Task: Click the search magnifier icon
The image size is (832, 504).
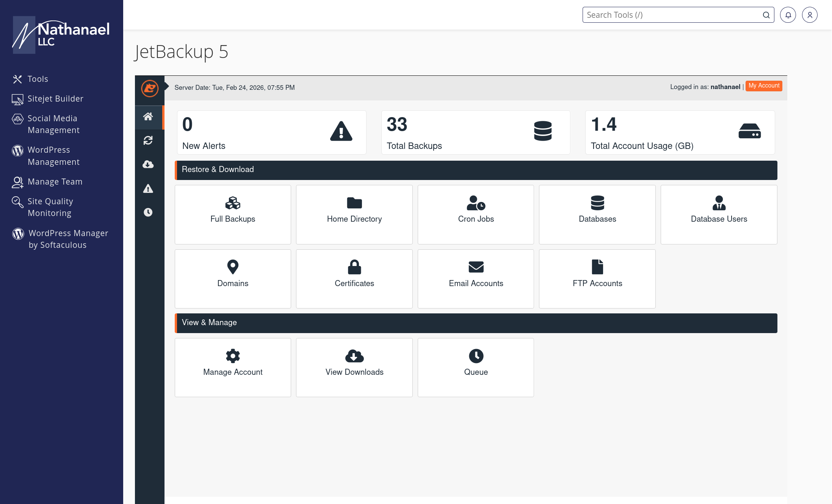Action: (x=766, y=15)
